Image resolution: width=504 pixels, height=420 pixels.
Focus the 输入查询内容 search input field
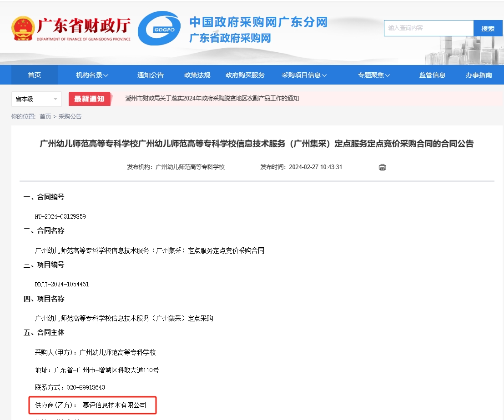click(429, 28)
